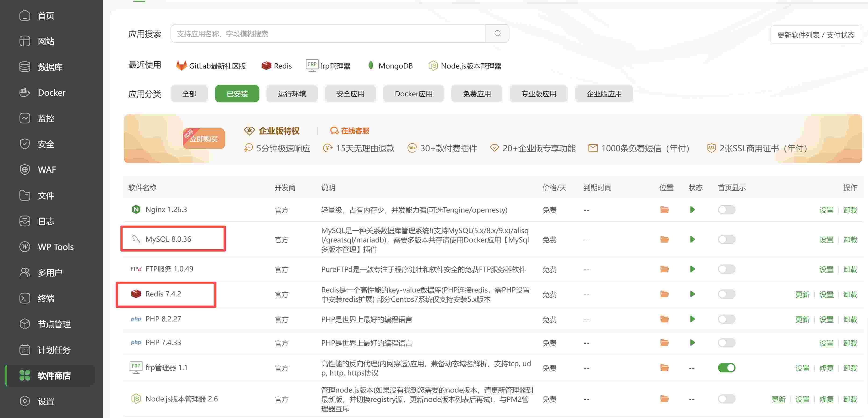Click the WAF shield icon in sidebar
Screen dimensions: 868x418
pos(25,169)
